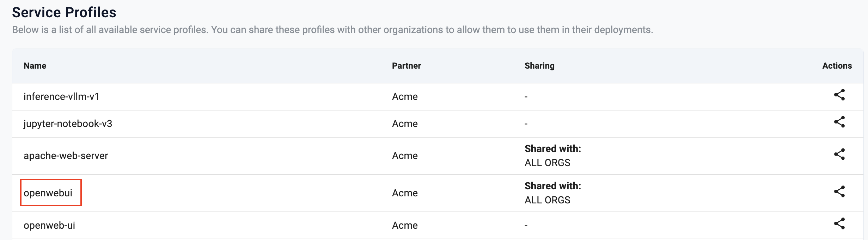This screenshot has width=868, height=240.
Task: Open the highlighted openwebui profile
Action: pos(48,193)
